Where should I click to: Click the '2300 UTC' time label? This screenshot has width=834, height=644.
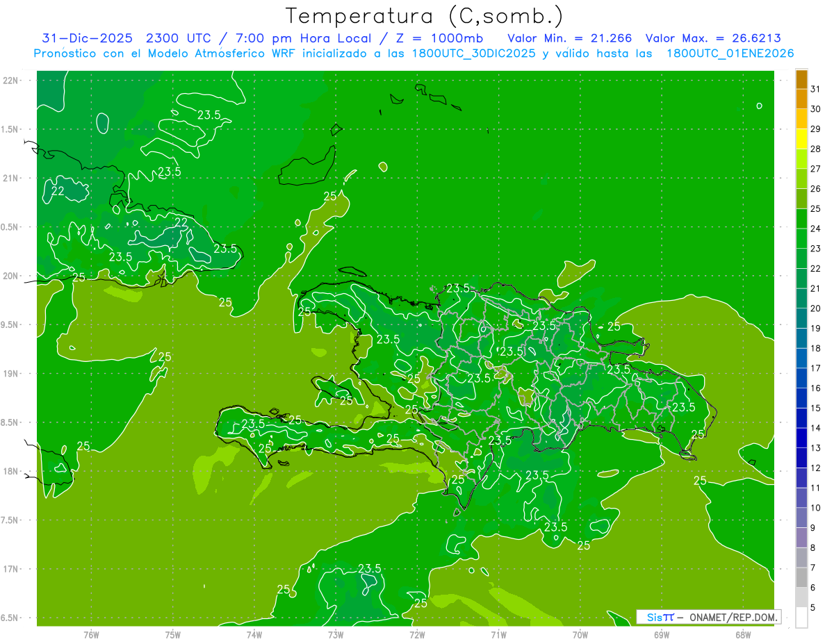tap(179, 38)
